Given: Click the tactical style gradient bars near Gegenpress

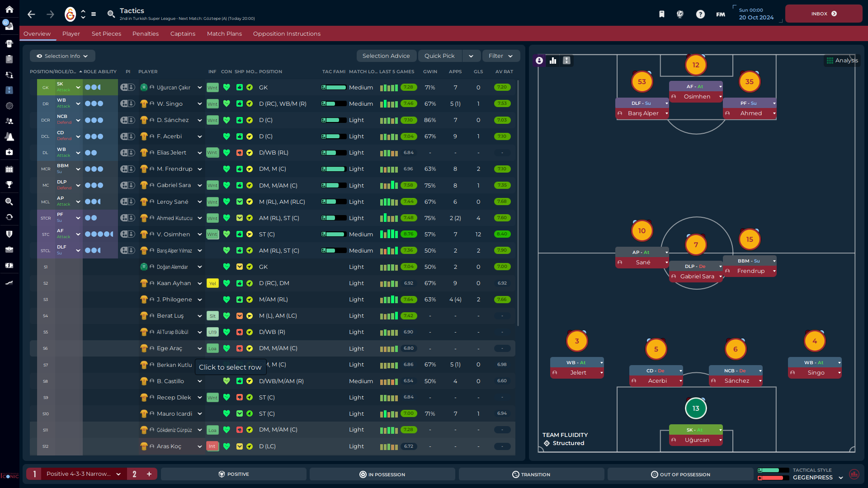Looking at the screenshot, I should [774, 474].
